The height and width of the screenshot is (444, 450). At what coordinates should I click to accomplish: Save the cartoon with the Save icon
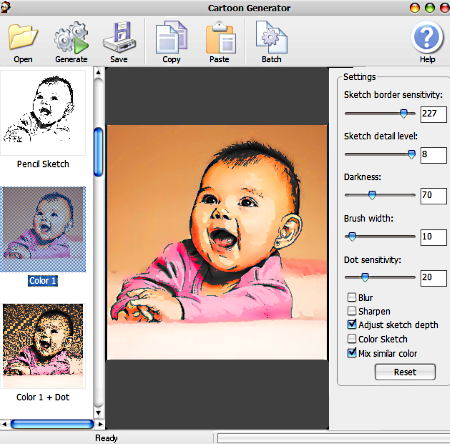coord(119,37)
